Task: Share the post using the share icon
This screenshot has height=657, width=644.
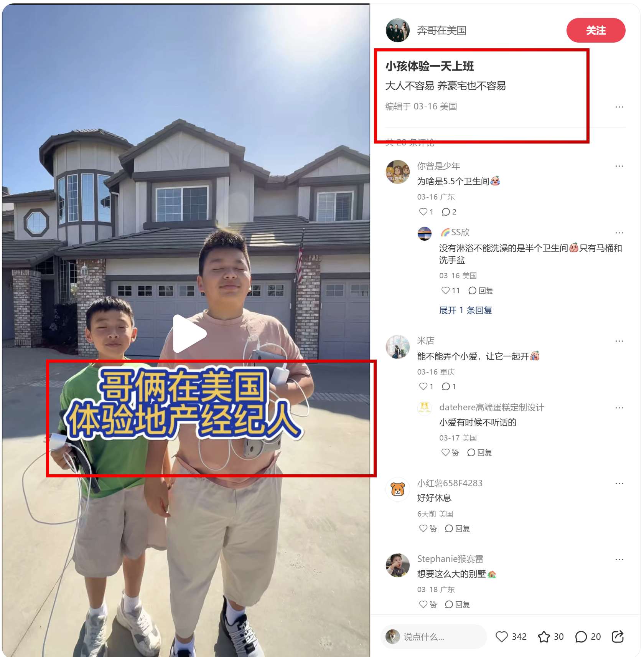Action: 618,637
